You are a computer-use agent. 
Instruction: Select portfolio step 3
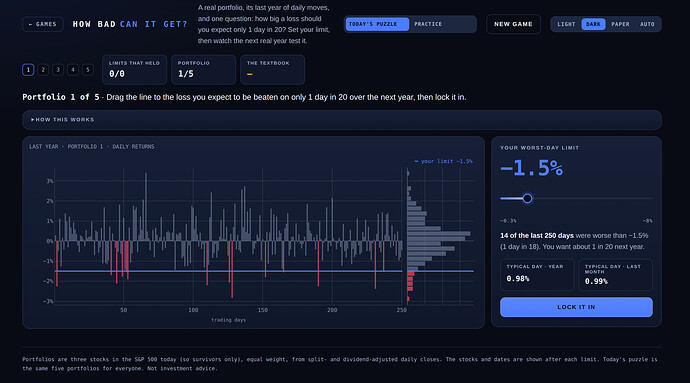pyautogui.click(x=58, y=70)
